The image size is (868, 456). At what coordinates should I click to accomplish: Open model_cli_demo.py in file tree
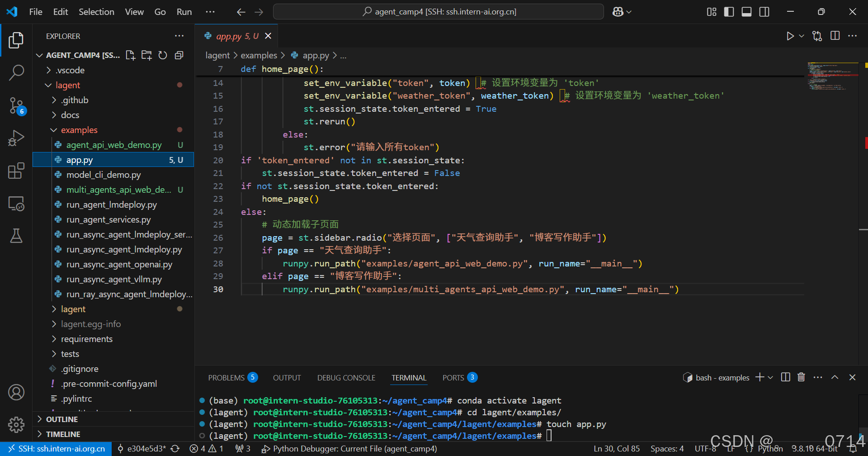113,175
